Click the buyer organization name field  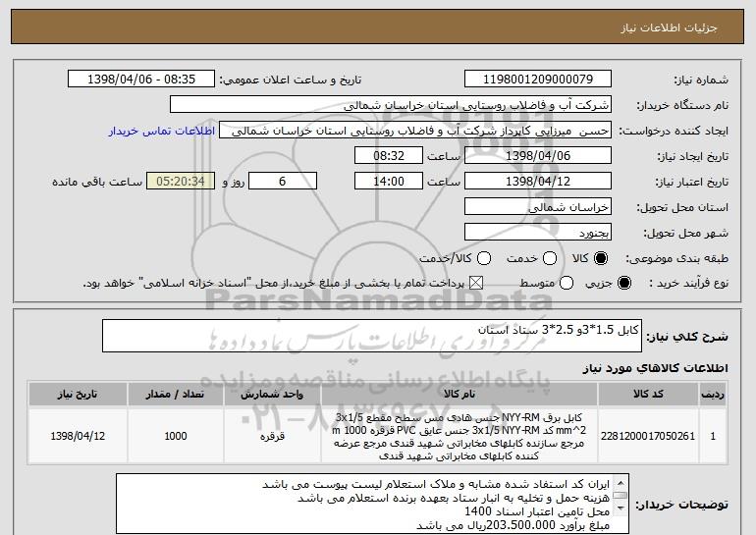391,104
